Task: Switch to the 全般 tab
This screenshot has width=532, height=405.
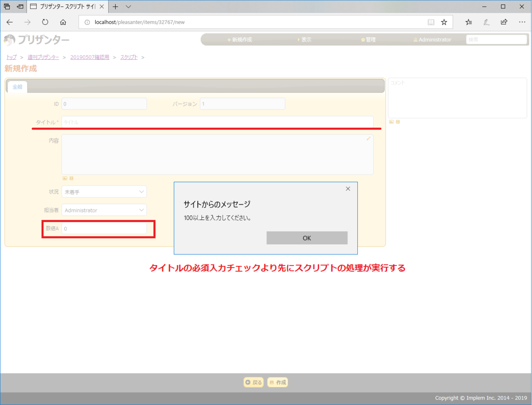Action: tap(17, 87)
